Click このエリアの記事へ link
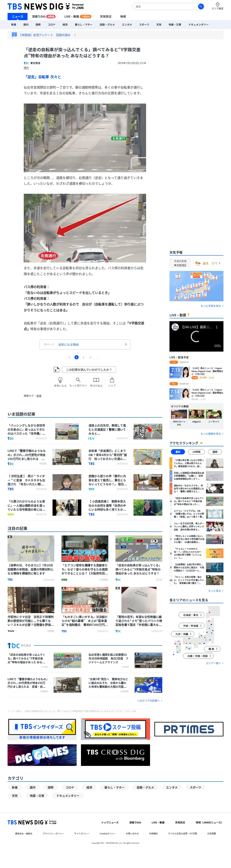Viewport: 231px width, 868px height. (149, 700)
